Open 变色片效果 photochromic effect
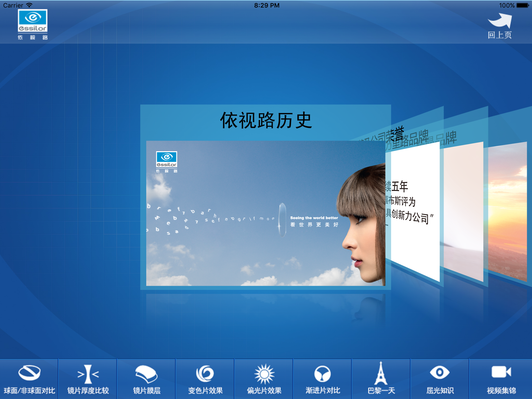 205,379
